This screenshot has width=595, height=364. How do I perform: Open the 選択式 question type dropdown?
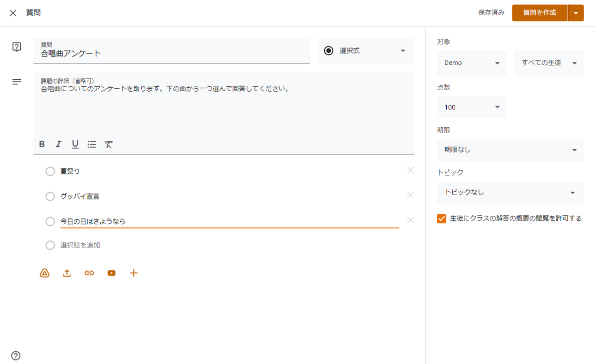pyautogui.click(x=365, y=51)
